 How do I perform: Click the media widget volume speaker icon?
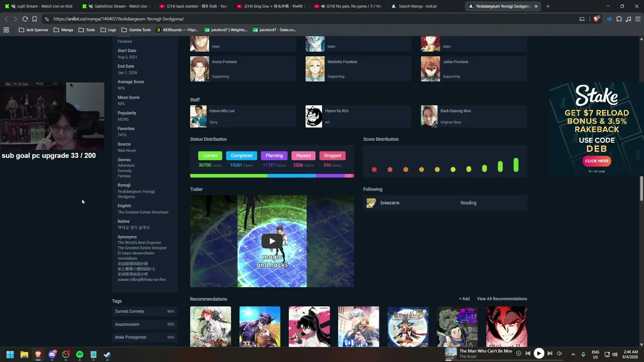point(559,353)
